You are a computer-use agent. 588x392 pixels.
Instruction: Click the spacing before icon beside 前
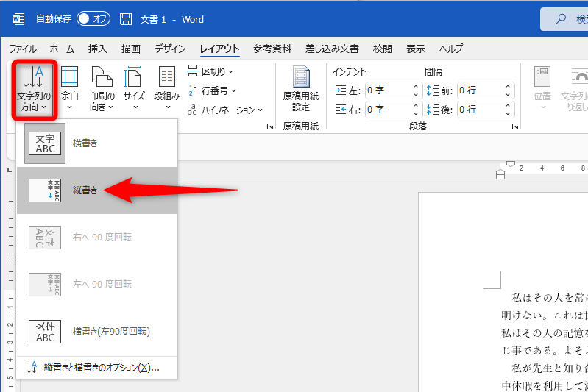tap(433, 90)
